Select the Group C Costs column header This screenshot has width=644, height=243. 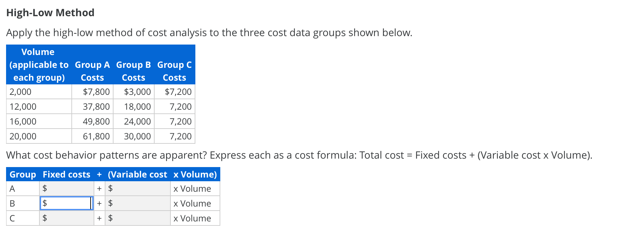tap(174, 71)
